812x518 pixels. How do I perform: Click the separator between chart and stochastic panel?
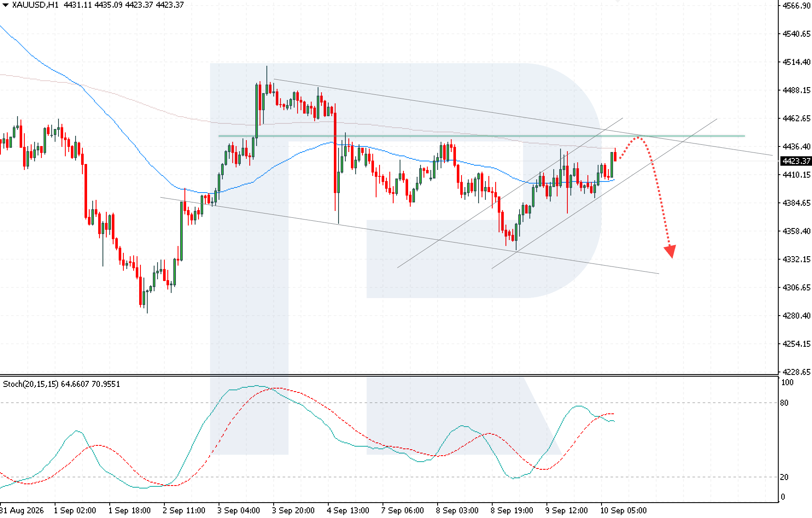(x=389, y=375)
